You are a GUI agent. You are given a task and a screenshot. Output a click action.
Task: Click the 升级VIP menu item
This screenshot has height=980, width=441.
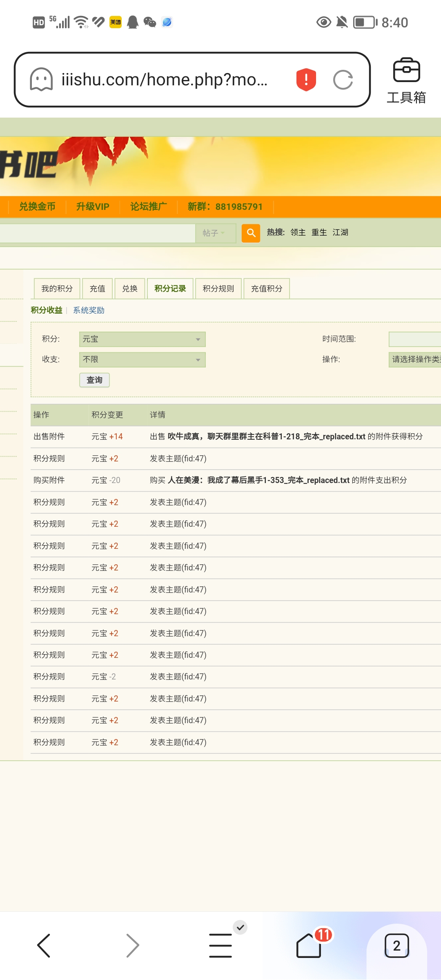click(x=93, y=207)
